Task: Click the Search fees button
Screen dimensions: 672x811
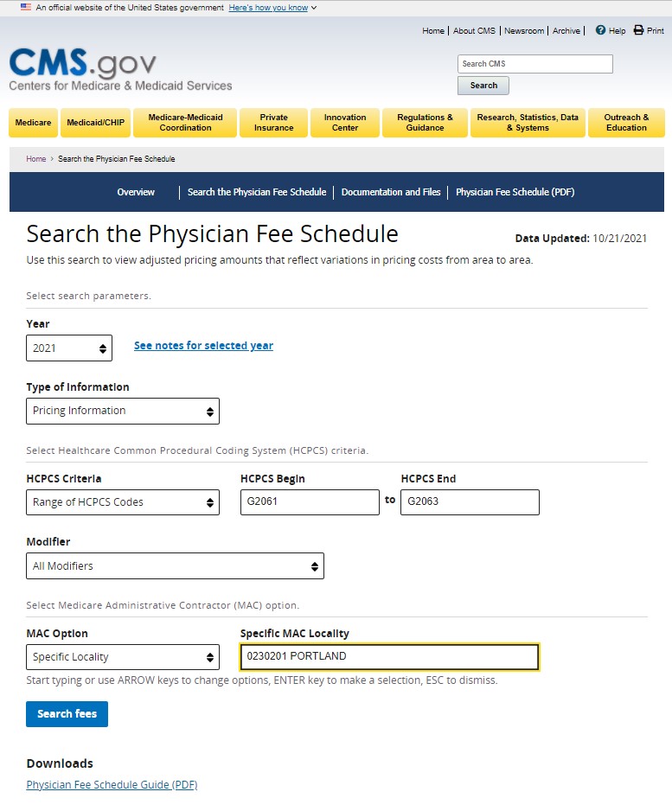Action: (67, 714)
